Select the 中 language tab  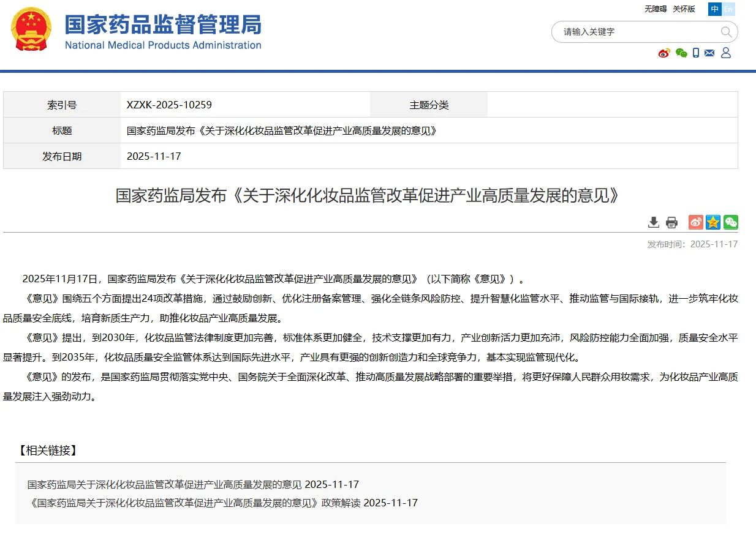tap(714, 9)
